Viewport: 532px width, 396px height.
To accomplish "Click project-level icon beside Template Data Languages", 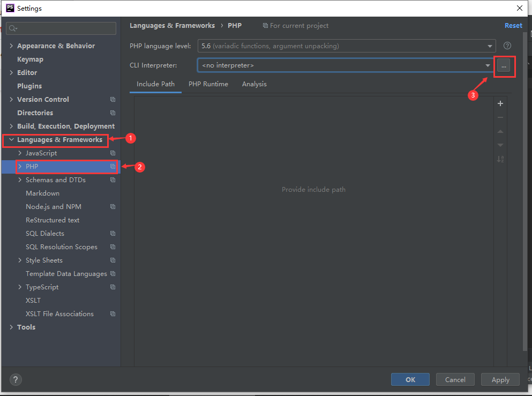I will 113,273.
